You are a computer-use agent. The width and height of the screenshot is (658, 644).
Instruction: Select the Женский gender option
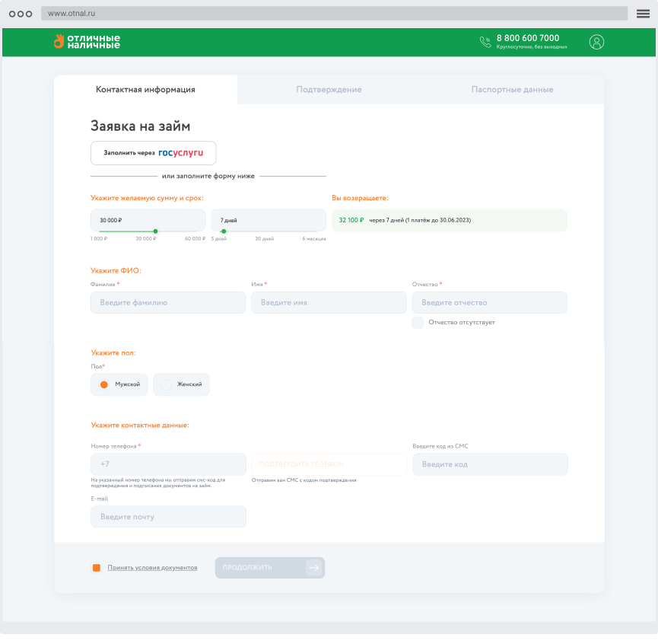(181, 384)
